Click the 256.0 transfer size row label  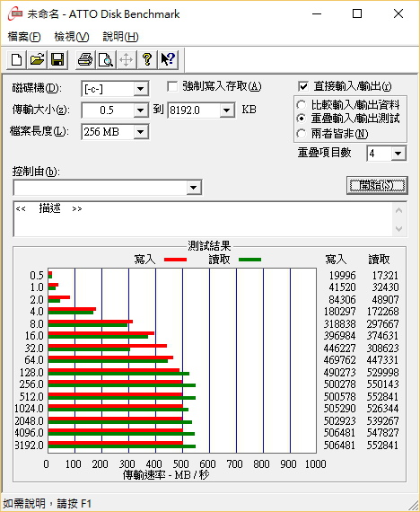tap(31, 384)
